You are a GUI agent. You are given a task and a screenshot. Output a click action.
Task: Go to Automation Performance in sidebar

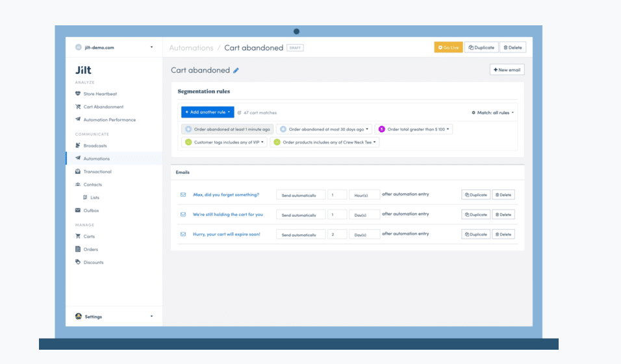click(x=109, y=120)
